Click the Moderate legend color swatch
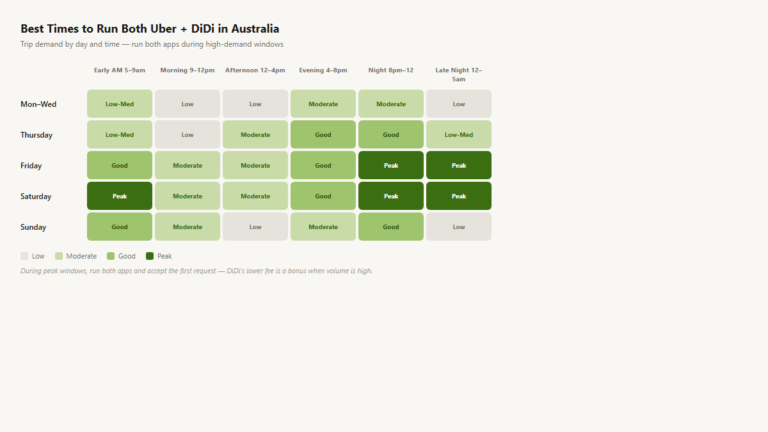 click(x=59, y=256)
